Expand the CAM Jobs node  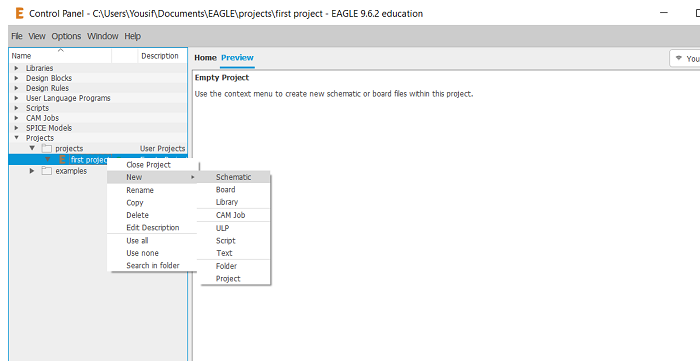(x=17, y=118)
